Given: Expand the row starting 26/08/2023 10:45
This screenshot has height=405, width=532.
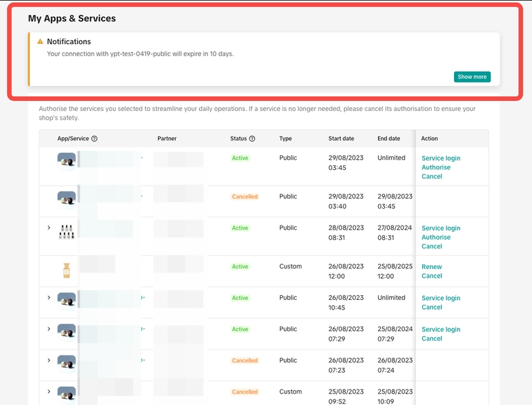Looking at the screenshot, I should (x=49, y=298).
